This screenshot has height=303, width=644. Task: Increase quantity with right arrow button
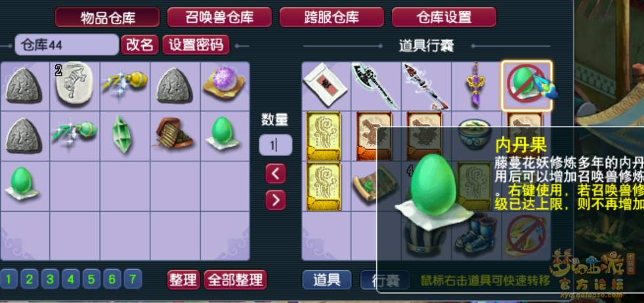[x=276, y=200]
